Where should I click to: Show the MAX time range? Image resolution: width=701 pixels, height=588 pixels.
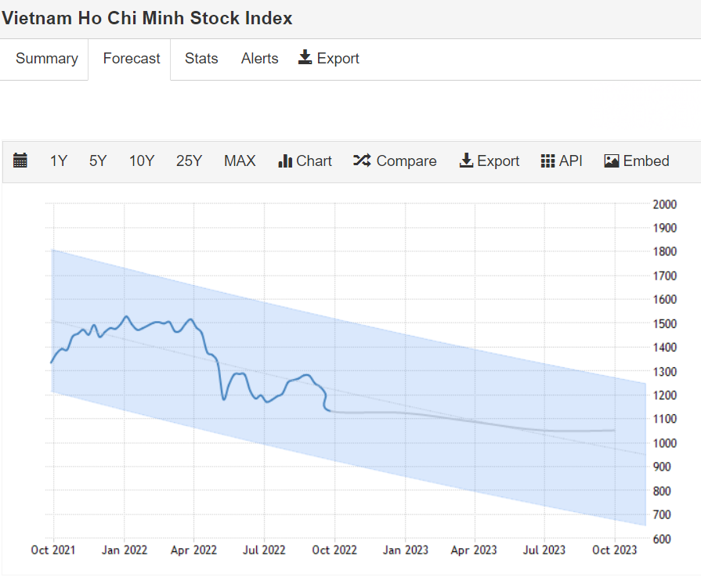point(240,161)
